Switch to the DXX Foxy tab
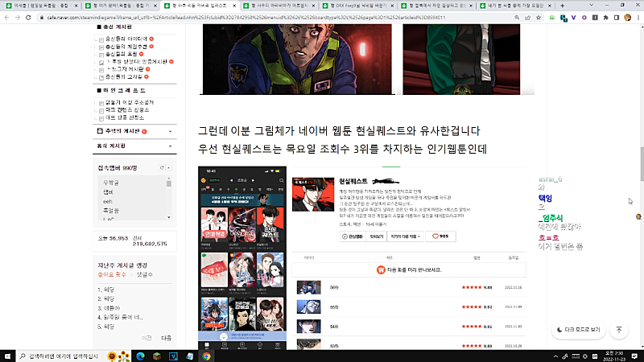Image resolution: width=644 pixels, height=362 pixels. [357, 6]
